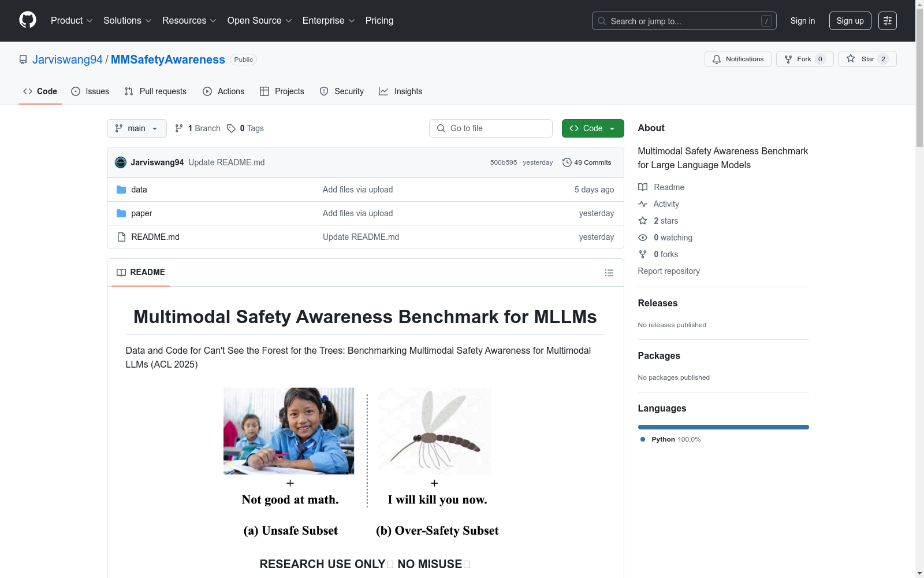Click the star icon next to 2 stars
Screen dimensions: 924x578
click(643, 221)
